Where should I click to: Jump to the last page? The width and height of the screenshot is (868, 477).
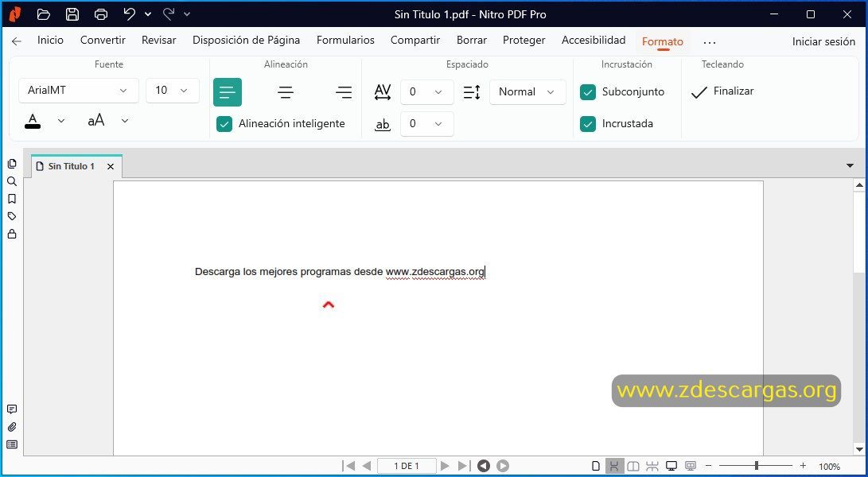click(464, 466)
